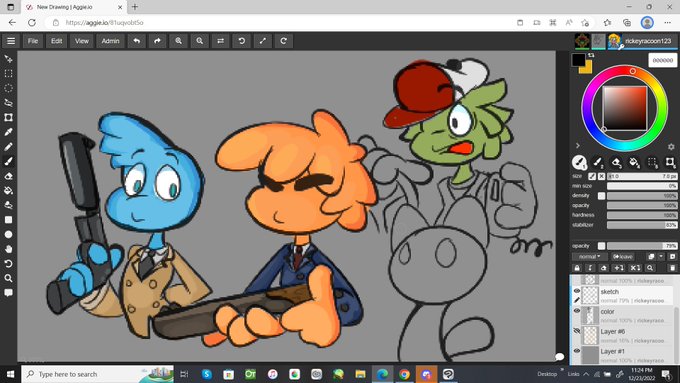680x383 pixels.
Task: Click the leave button in layers panel
Action: (623, 256)
